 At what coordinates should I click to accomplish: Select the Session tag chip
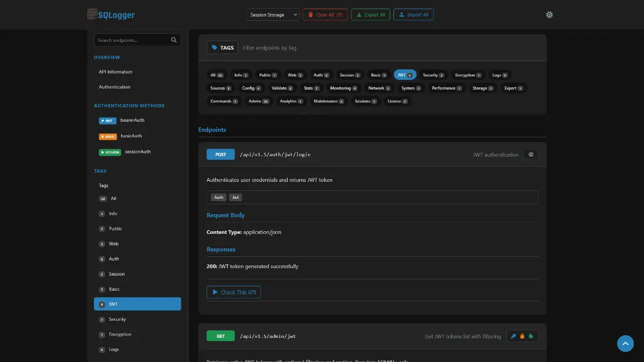click(x=350, y=75)
